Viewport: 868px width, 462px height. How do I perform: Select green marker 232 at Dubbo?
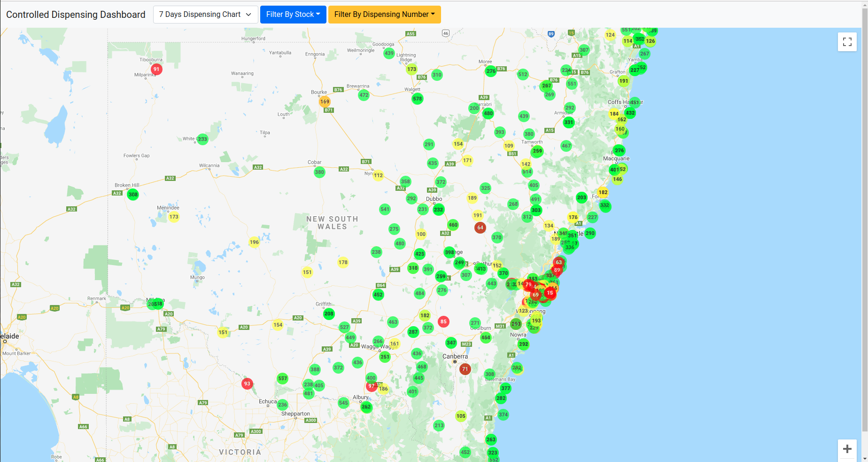coord(438,210)
